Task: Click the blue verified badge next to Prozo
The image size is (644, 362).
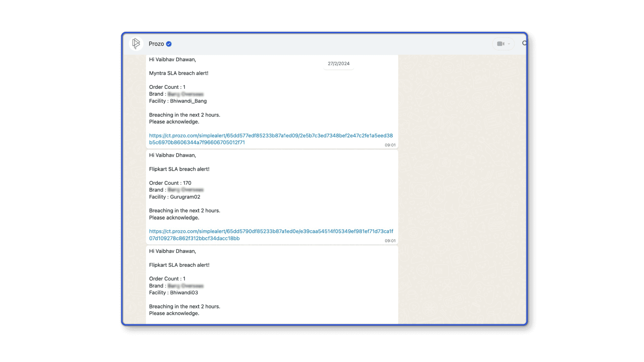Action: click(169, 44)
